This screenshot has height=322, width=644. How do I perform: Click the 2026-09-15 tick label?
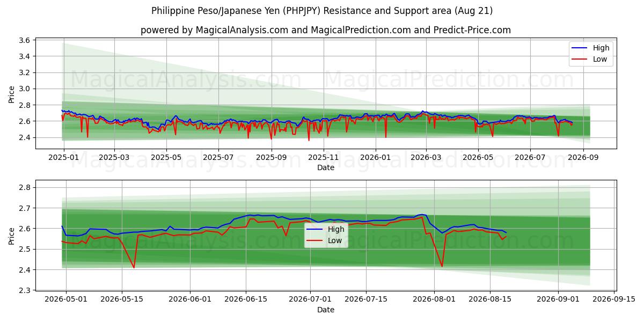pos(614,299)
